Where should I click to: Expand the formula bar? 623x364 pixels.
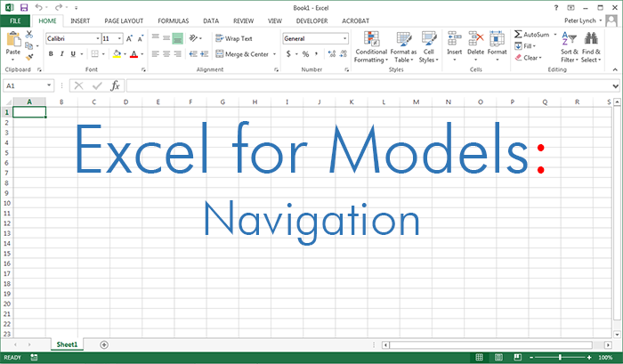(x=615, y=85)
